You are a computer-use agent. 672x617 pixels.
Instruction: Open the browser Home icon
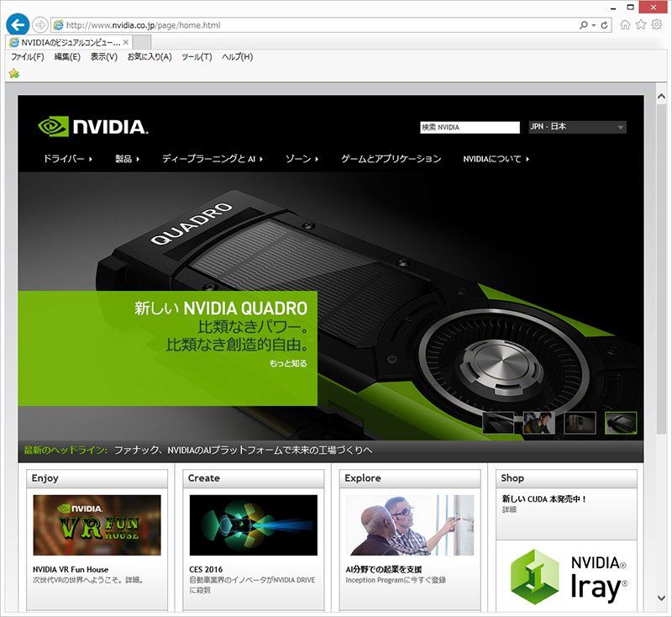coord(625,24)
